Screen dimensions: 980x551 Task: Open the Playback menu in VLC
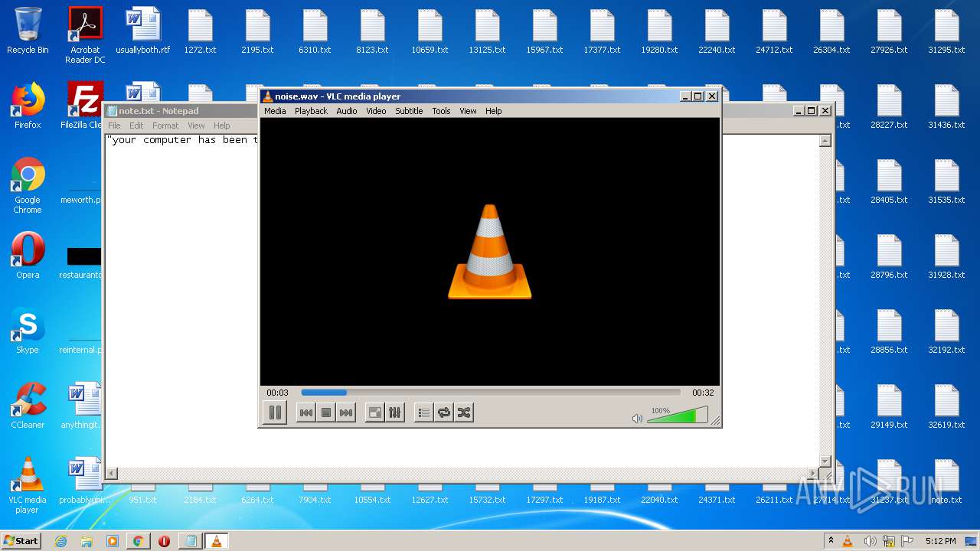click(311, 111)
